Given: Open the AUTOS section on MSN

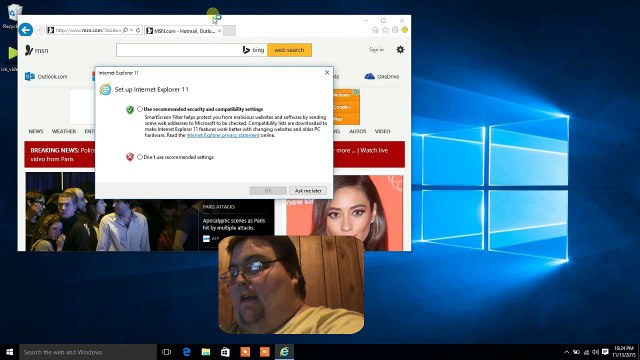Looking at the screenshot, I should (x=358, y=131).
